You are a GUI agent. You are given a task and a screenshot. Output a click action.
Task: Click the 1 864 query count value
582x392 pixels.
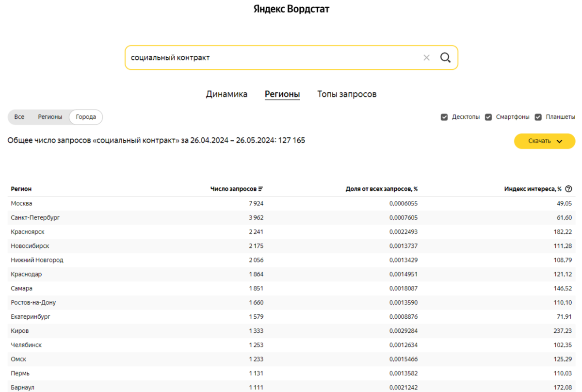click(x=257, y=274)
